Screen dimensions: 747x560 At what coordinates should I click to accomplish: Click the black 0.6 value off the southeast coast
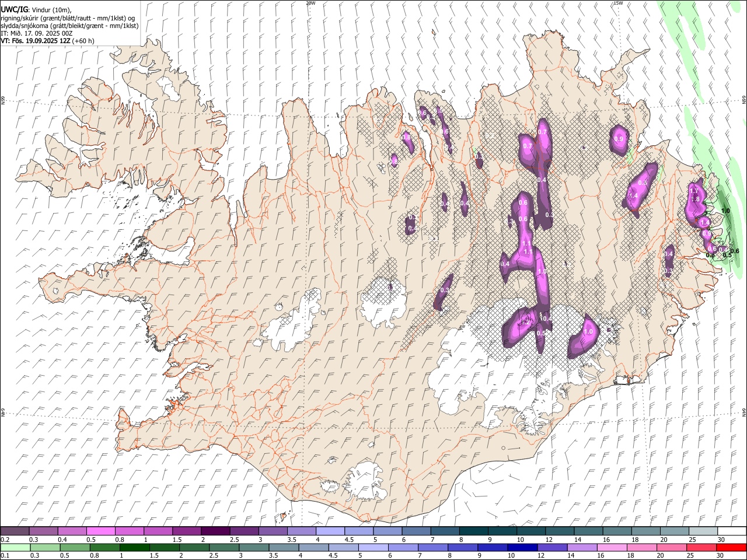735,251
